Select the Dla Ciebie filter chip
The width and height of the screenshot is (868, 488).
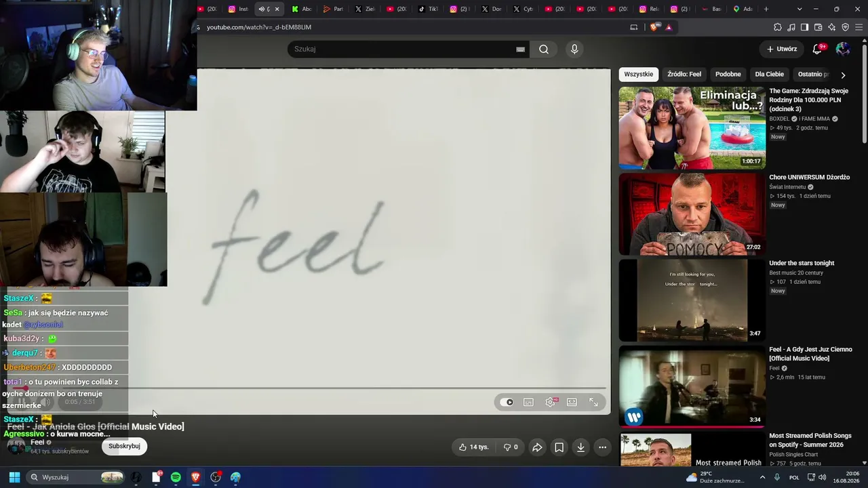[770, 75]
